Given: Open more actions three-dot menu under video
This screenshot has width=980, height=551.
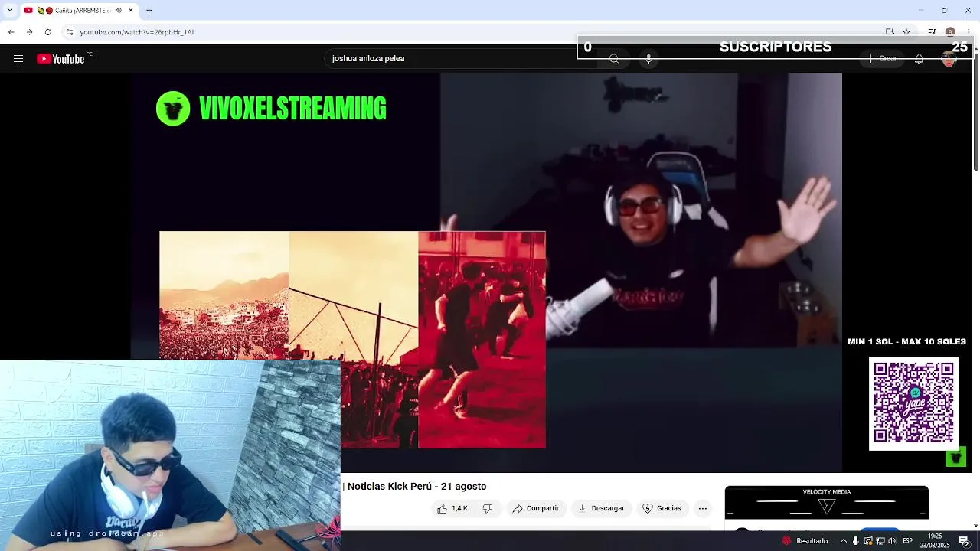Looking at the screenshot, I should [703, 509].
